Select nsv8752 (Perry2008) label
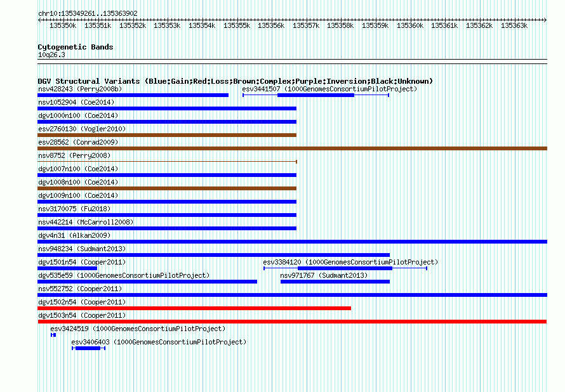 point(74,155)
